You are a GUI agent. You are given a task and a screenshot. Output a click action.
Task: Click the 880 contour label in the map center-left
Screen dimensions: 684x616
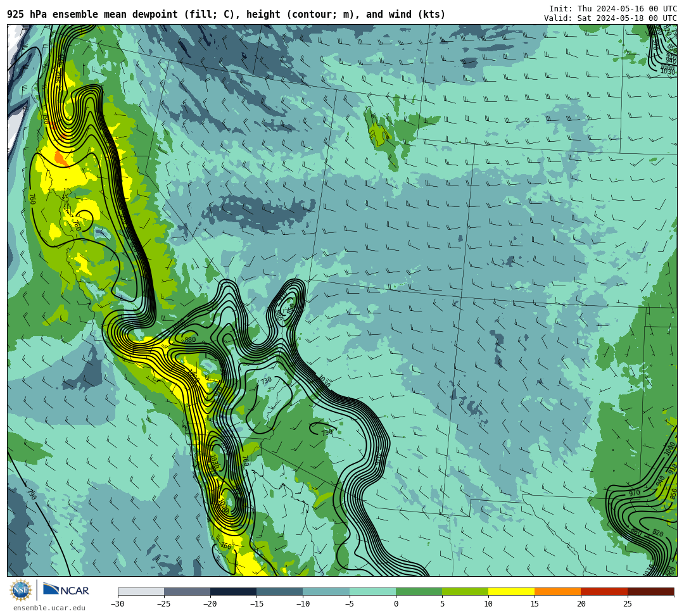[x=190, y=339]
